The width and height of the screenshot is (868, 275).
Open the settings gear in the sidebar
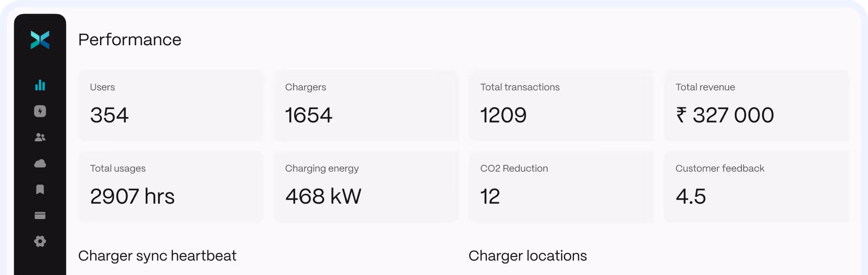[x=40, y=241]
